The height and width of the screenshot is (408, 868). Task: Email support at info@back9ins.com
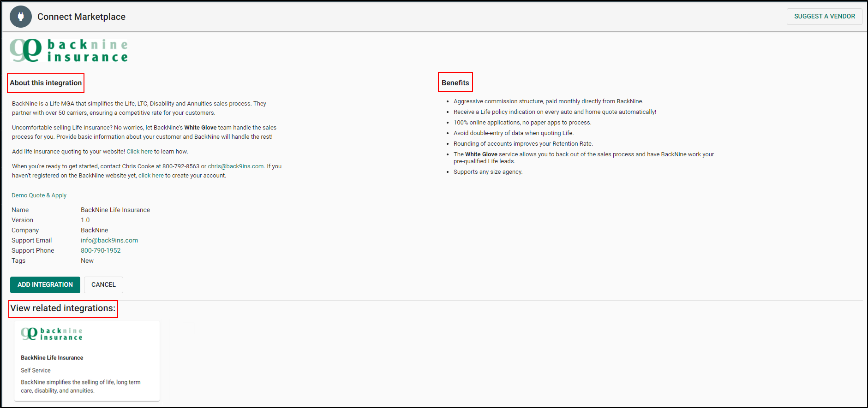coord(109,241)
